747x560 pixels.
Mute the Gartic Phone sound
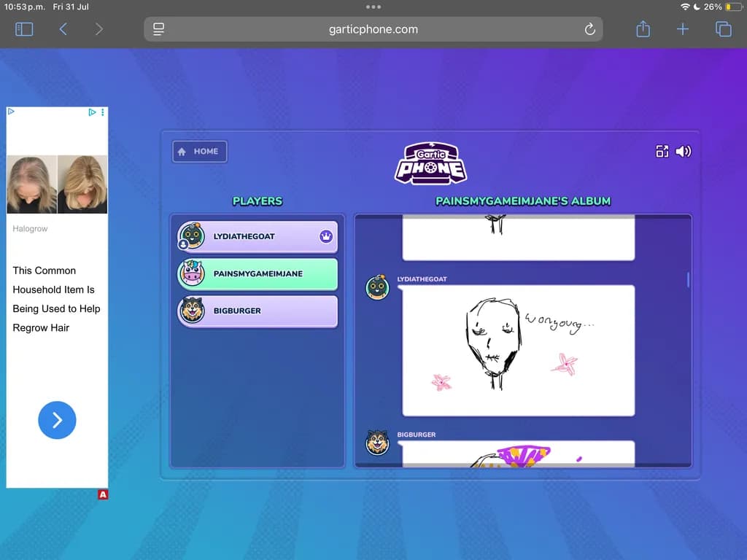coord(683,152)
